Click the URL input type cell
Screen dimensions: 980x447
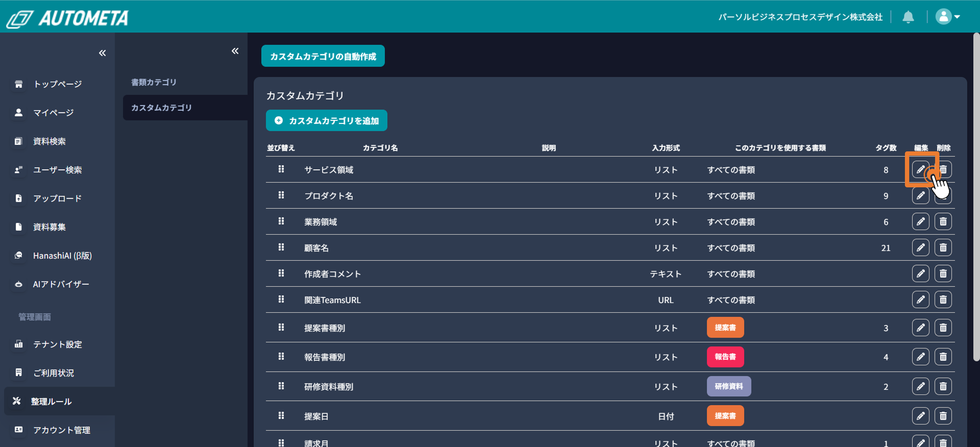point(665,300)
